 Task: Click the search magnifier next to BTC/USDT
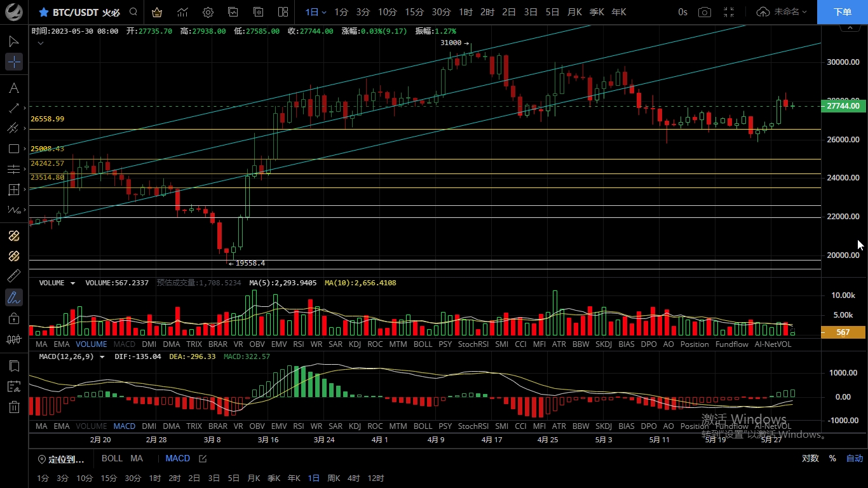click(133, 12)
